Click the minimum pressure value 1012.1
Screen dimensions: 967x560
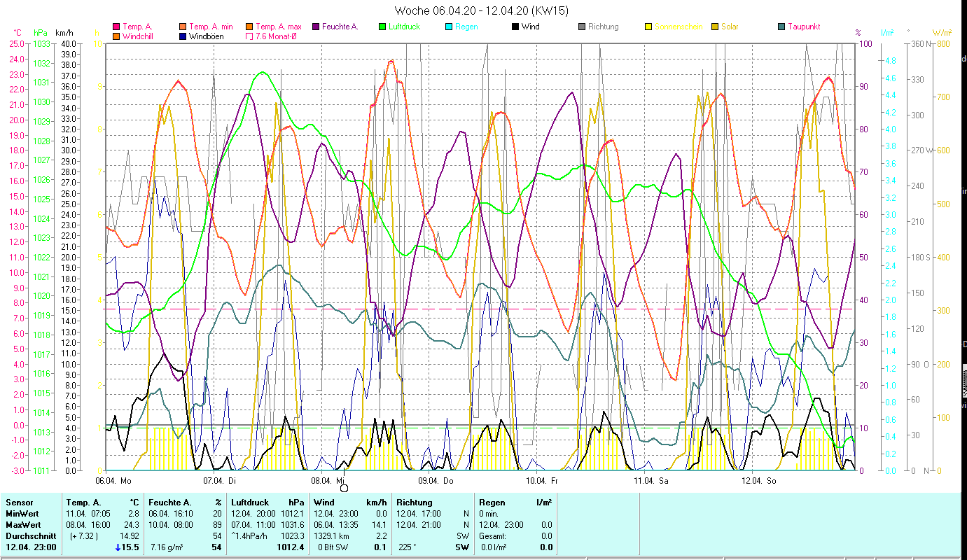click(x=292, y=514)
